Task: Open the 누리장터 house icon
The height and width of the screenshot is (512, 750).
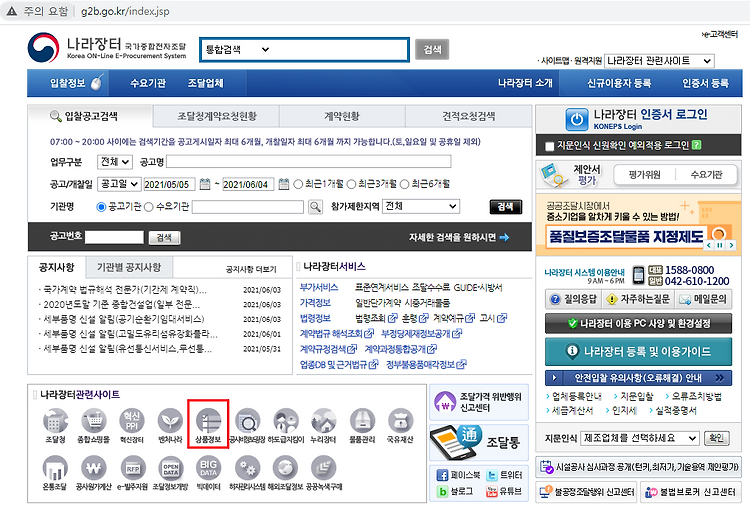Action: (324, 421)
